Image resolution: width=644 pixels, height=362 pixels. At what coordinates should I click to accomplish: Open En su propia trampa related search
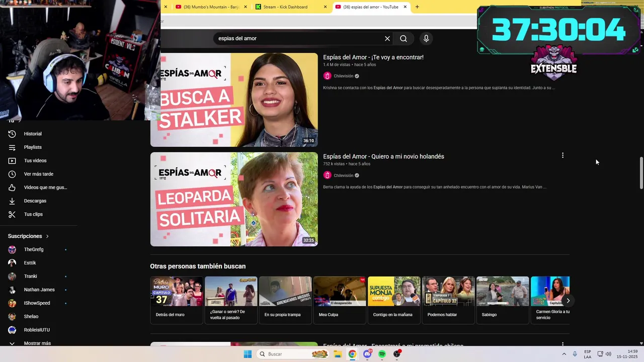coord(285,300)
